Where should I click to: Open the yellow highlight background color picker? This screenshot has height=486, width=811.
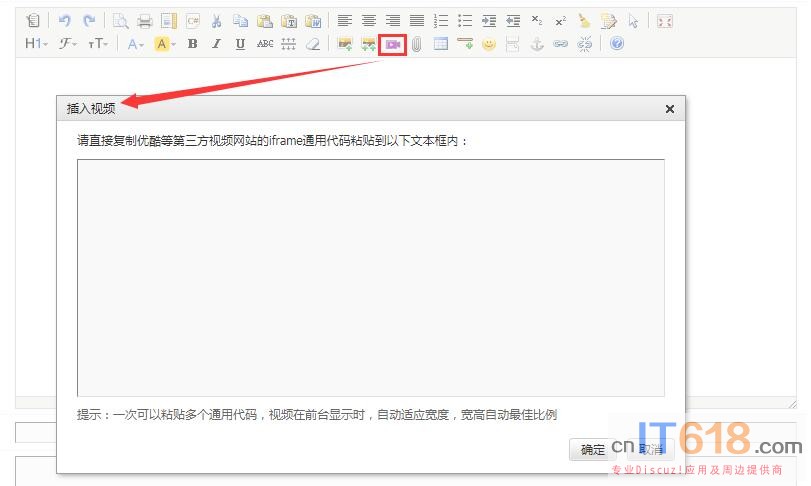165,44
